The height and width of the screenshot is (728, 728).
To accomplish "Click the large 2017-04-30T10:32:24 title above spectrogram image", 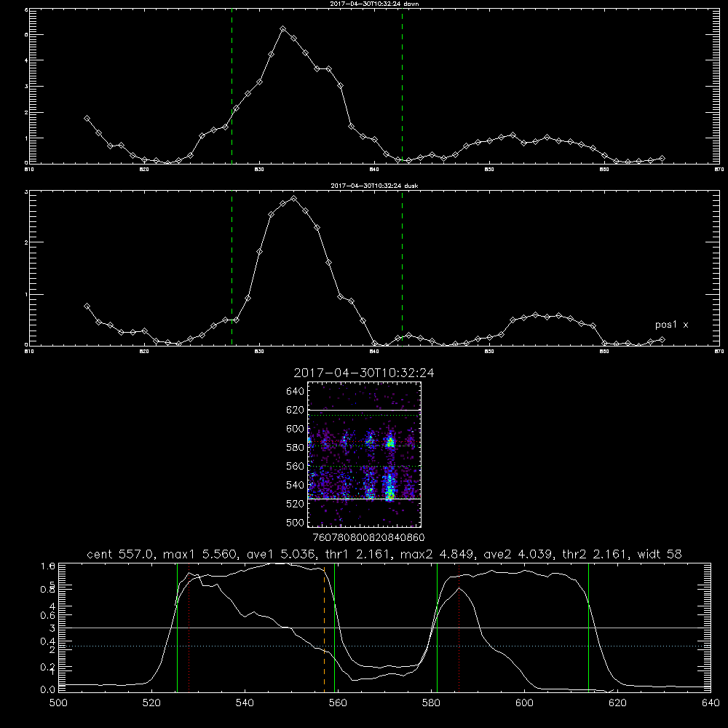I will (364, 373).
